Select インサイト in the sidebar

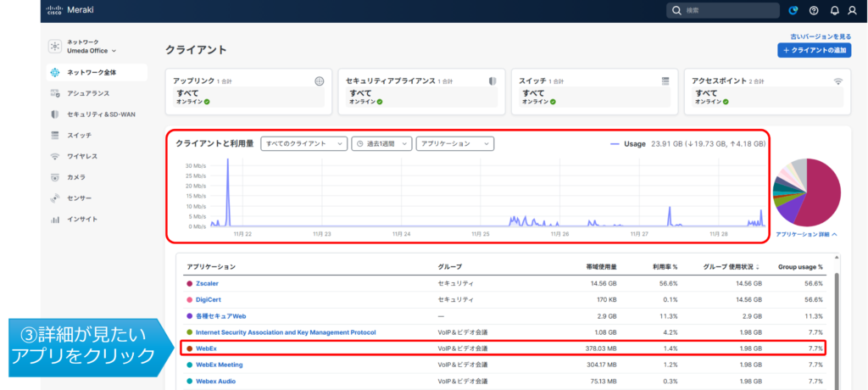pos(82,219)
